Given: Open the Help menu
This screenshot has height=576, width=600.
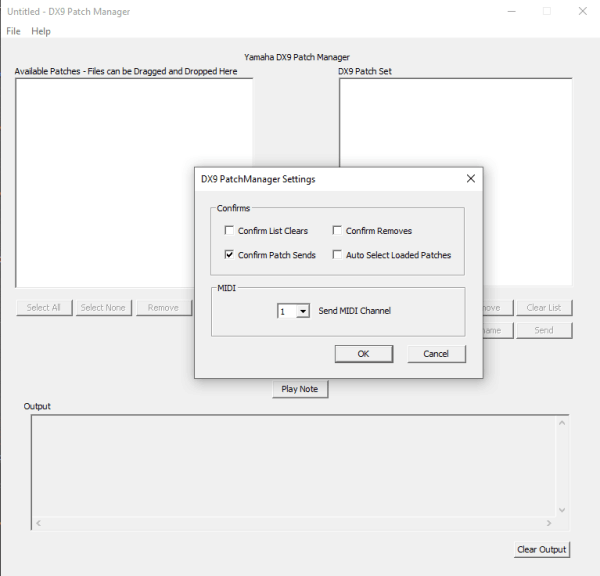Looking at the screenshot, I should [41, 31].
